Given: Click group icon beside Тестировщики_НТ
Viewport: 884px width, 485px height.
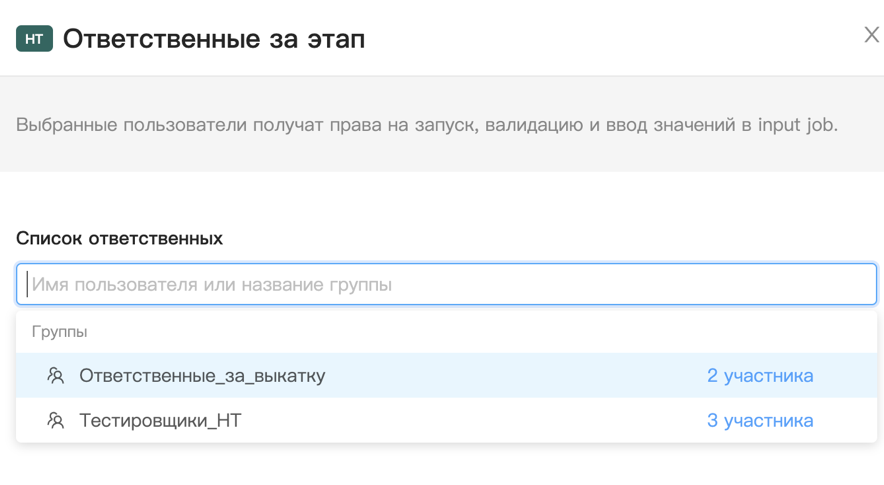Looking at the screenshot, I should pos(56,421).
